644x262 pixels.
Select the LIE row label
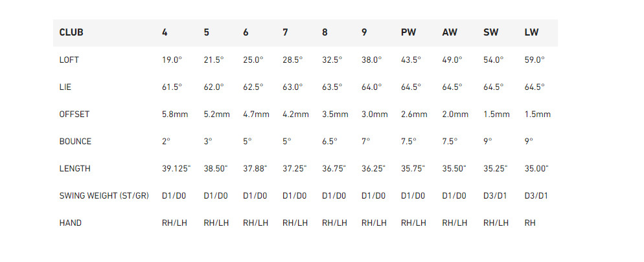(x=65, y=87)
